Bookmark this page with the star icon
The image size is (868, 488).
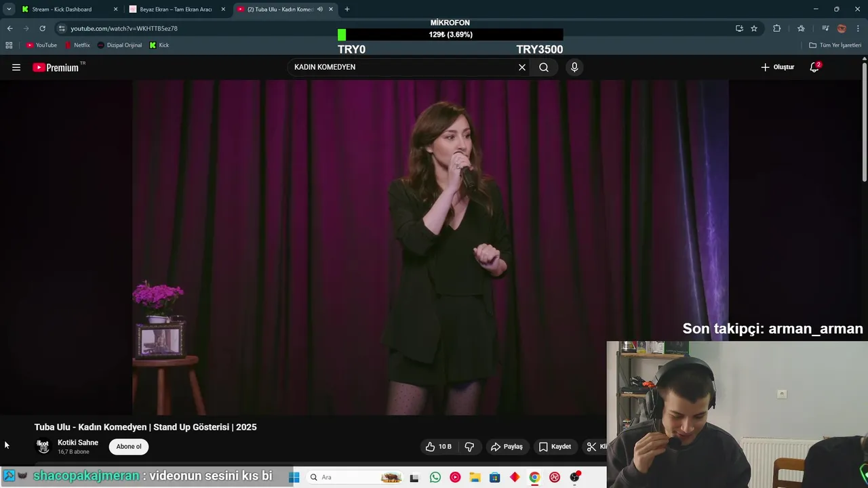point(754,28)
